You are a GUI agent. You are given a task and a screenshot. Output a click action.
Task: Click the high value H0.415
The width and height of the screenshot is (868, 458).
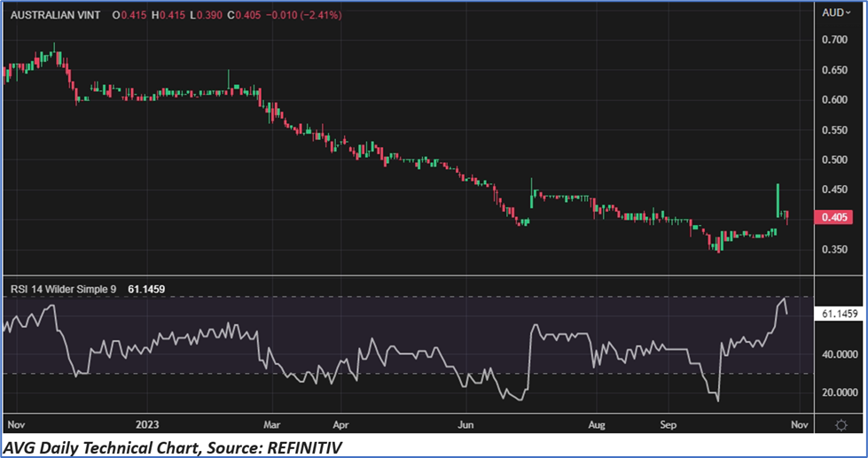click(x=168, y=15)
